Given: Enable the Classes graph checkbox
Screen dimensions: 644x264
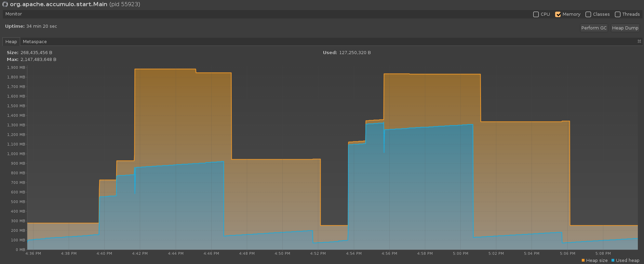Looking at the screenshot, I should [588, 14].
